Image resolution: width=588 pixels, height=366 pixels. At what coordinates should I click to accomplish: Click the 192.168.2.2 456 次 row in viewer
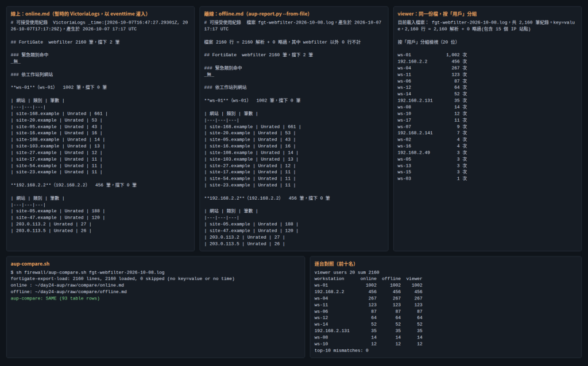pyautogui.click(x=432, y=61)
